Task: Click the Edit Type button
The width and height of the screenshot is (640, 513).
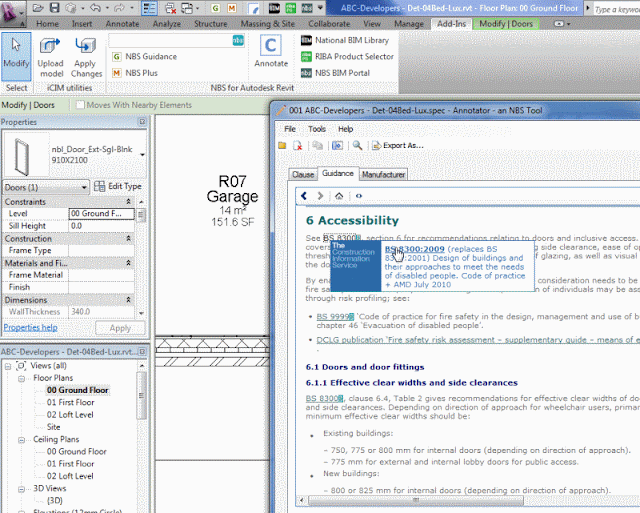Action: tap(118, 187)
